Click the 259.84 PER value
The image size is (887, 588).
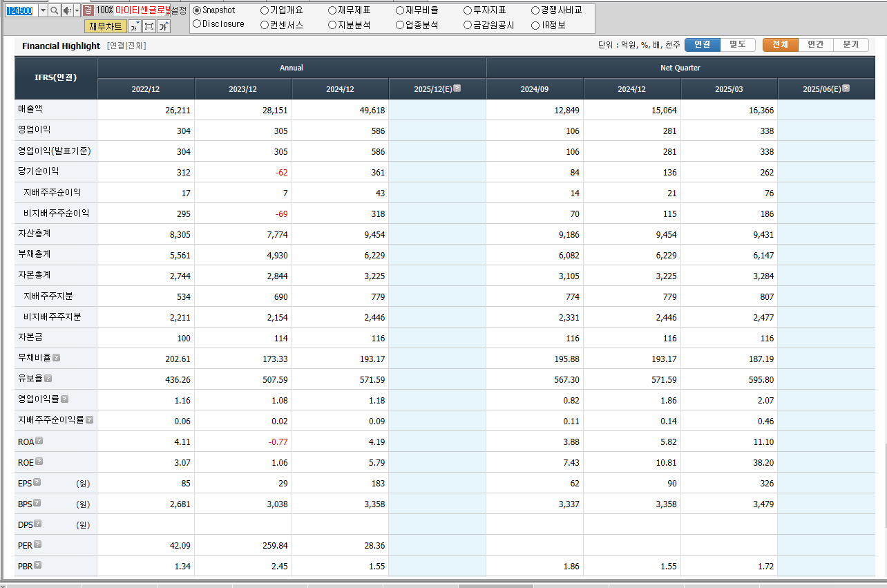coord(274,546)
